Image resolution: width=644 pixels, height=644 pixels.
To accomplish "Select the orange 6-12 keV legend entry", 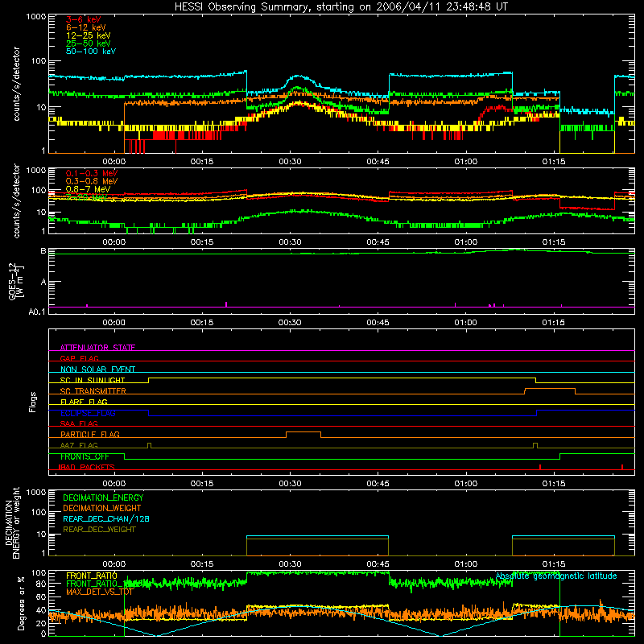I will click(85, 27).
